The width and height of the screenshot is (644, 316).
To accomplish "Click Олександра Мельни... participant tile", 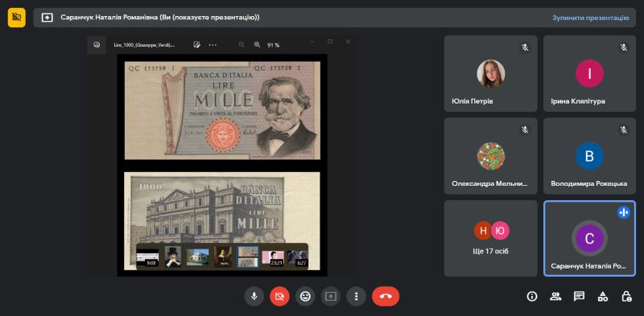I will pyautogui.click(x=491, y=156).
